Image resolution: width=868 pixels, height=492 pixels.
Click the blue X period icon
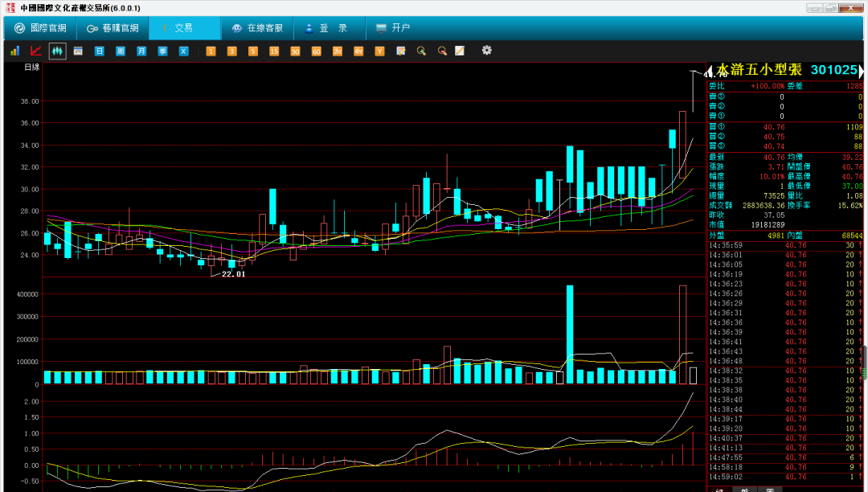[x=184, y=51]
